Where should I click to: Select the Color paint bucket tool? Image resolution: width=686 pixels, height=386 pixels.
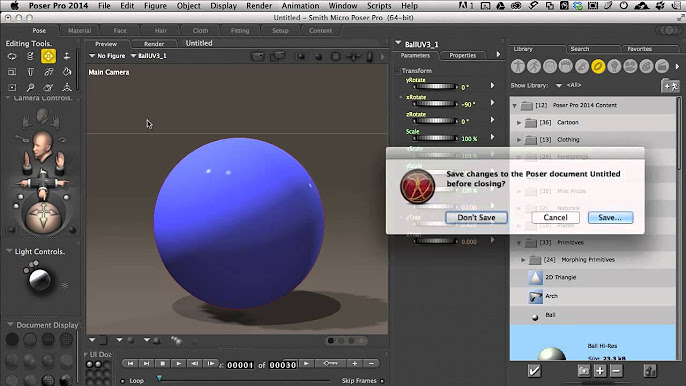(x=66, y=71)
